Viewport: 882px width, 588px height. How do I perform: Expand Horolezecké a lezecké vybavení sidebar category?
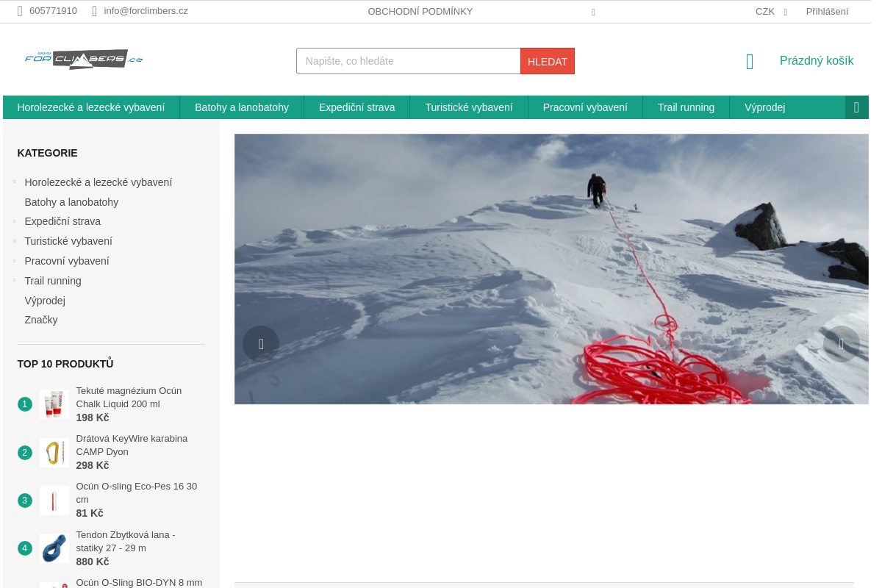coord(14,182)
